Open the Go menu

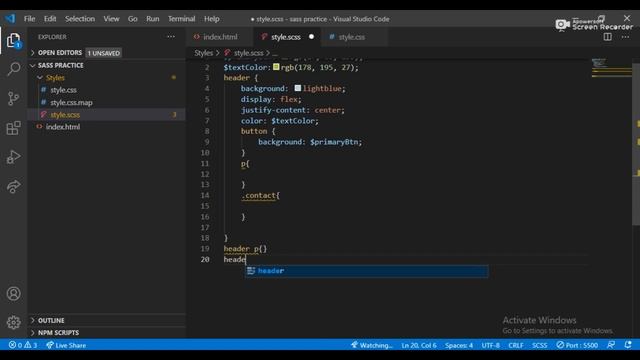[133, 19]
